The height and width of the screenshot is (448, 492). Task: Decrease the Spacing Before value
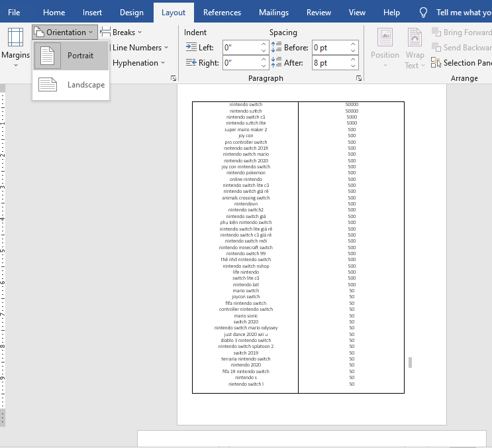[353, 51]
